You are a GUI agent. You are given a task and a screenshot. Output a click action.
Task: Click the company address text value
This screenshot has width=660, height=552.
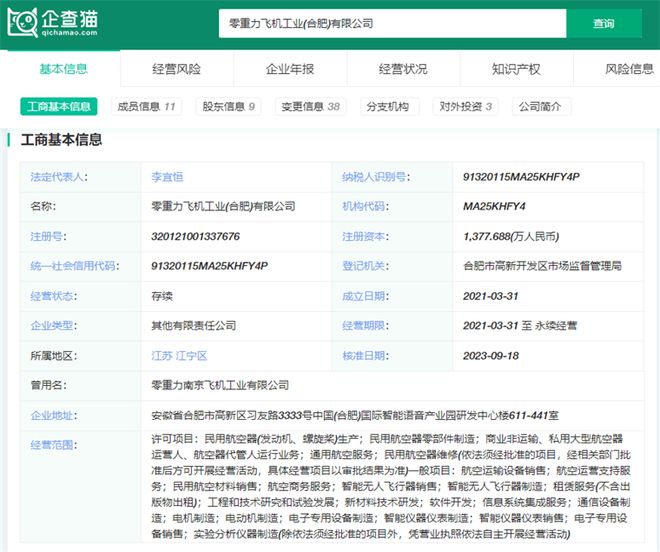355,416
